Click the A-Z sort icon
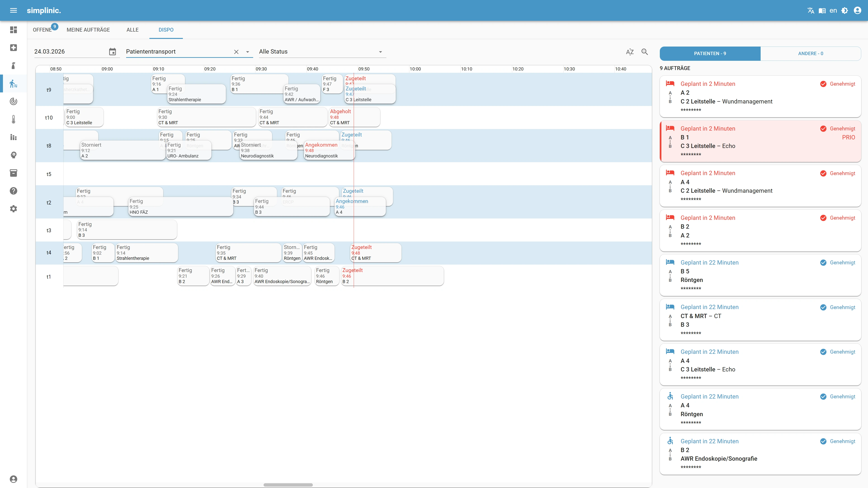Viewport: 868px width, 488px height. pyautogui.click(x=630, y=52)
